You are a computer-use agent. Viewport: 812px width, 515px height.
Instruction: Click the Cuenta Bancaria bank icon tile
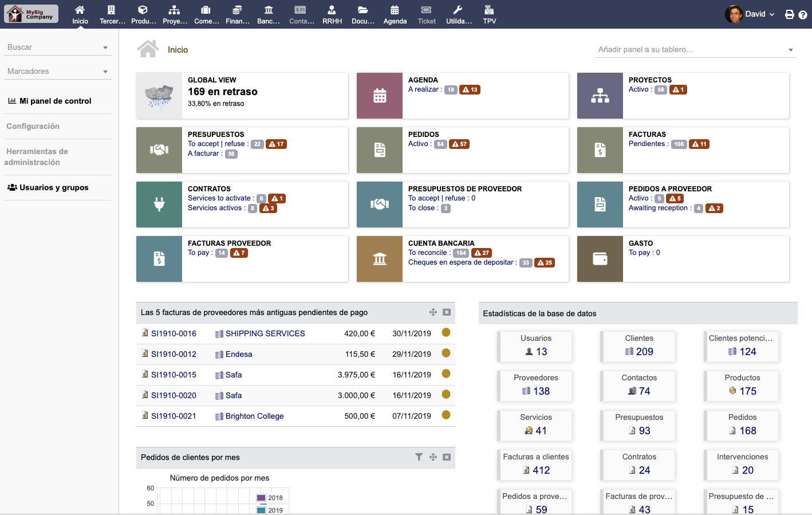pyautogui.click(x=379, y=259)
